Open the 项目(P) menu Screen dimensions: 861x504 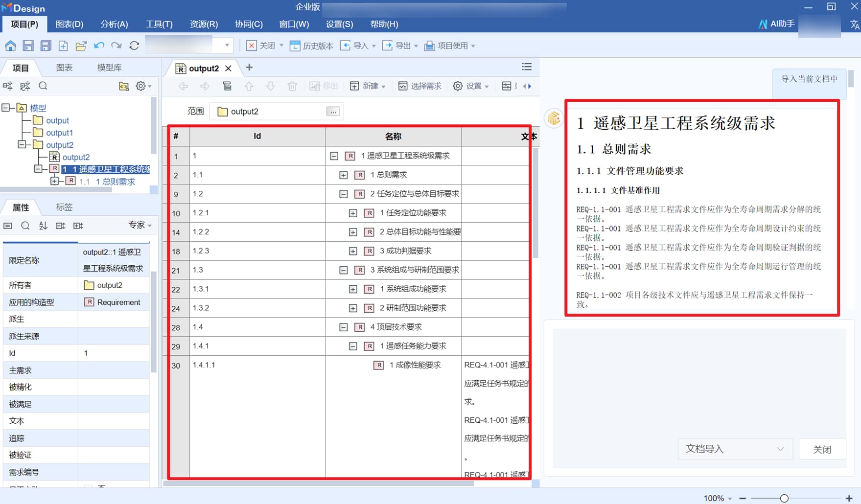pos(24,24)
